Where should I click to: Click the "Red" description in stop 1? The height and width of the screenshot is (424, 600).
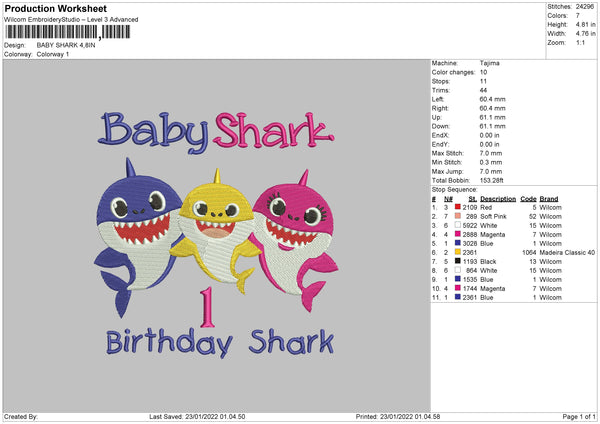coord(486,207)
